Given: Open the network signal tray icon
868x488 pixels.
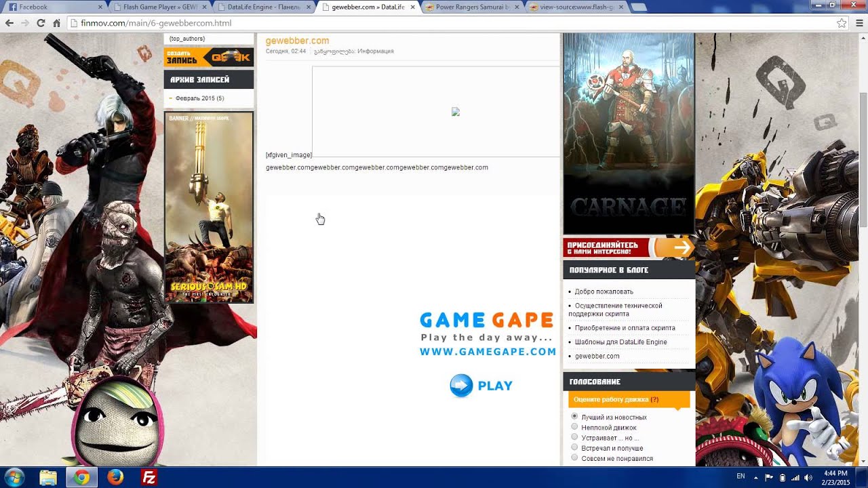Looking at the screenshot, I should 795,477.
